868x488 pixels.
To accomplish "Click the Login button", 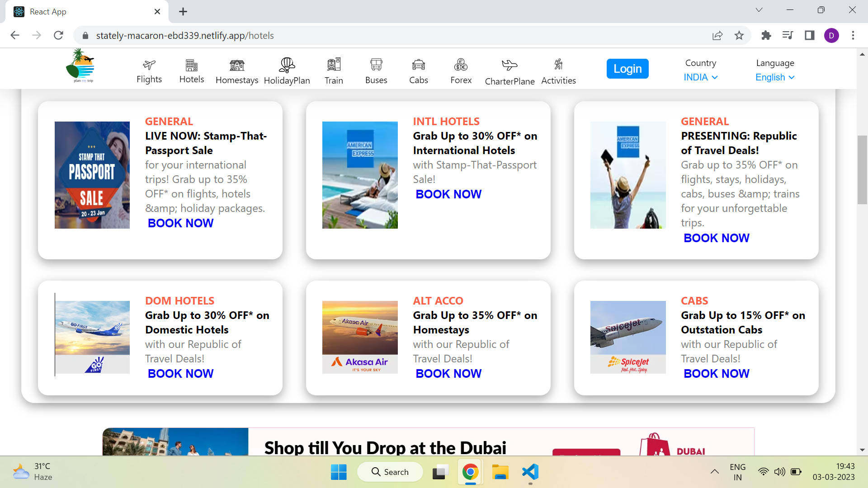I will coord(627,68).
